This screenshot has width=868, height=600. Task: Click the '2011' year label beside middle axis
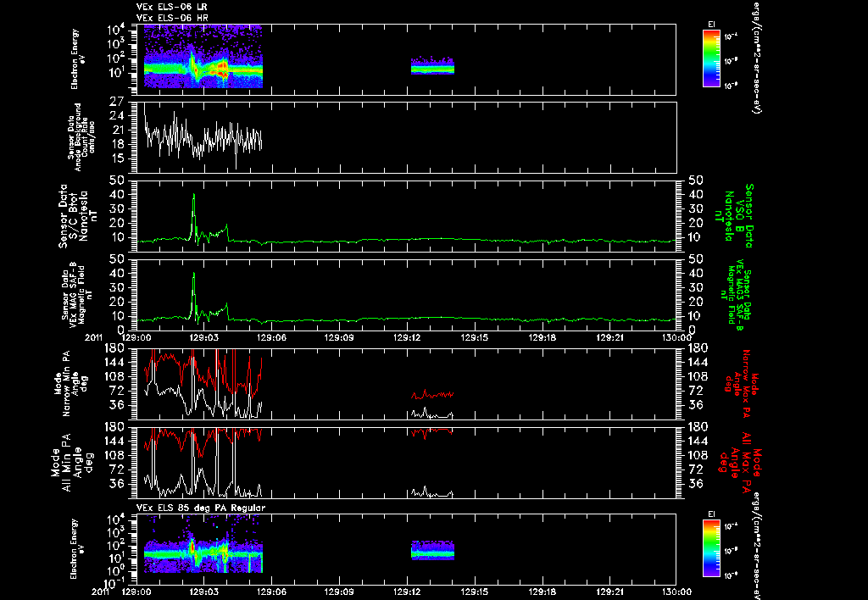[93, 337]
